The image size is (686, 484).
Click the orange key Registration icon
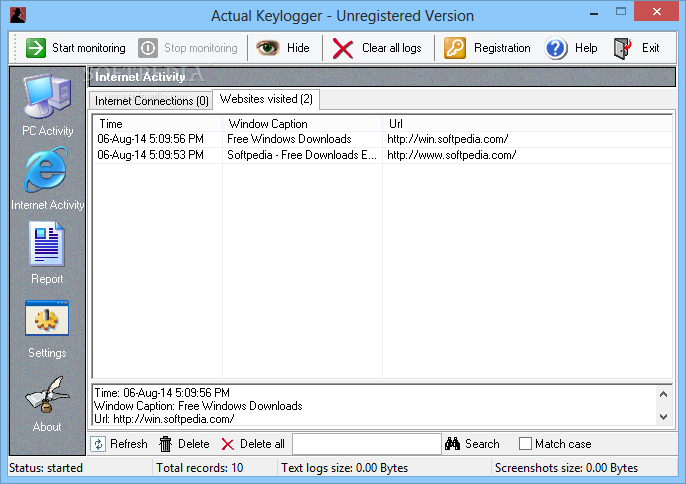coord(455,48)
